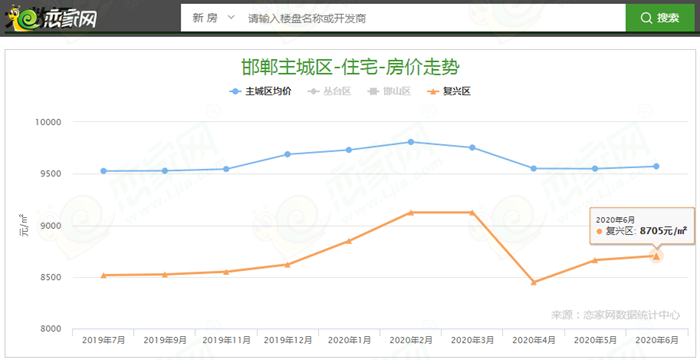Select 复兴区 triangle marker at 2020年1月
Viewport: 700px width, 360px height.
[x=349, y=241]
